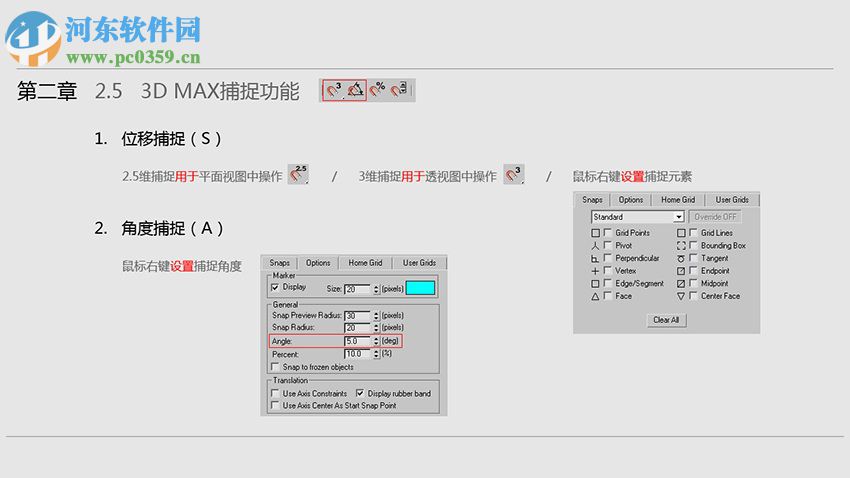
Task: Enable Use Axis Constraints
Action: [x=275, y=393]
